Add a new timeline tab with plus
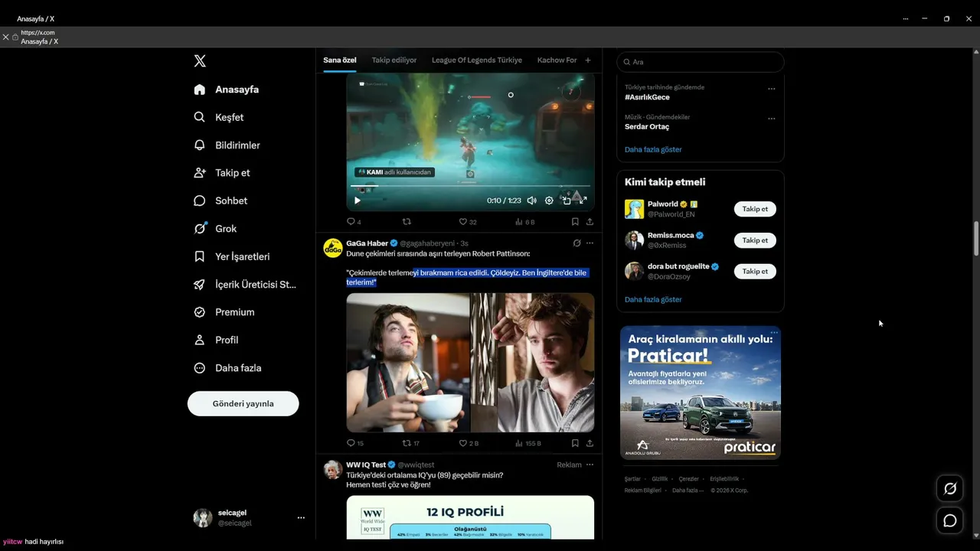980x551 pixels. tap(588, 60)
